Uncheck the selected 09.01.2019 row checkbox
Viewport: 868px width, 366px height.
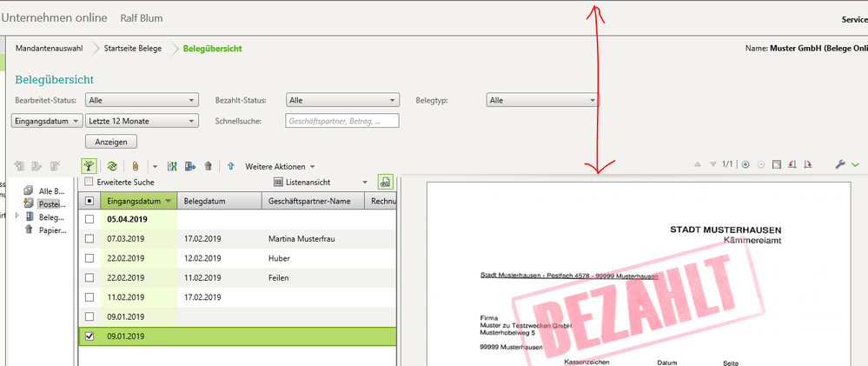coord(89,336)
